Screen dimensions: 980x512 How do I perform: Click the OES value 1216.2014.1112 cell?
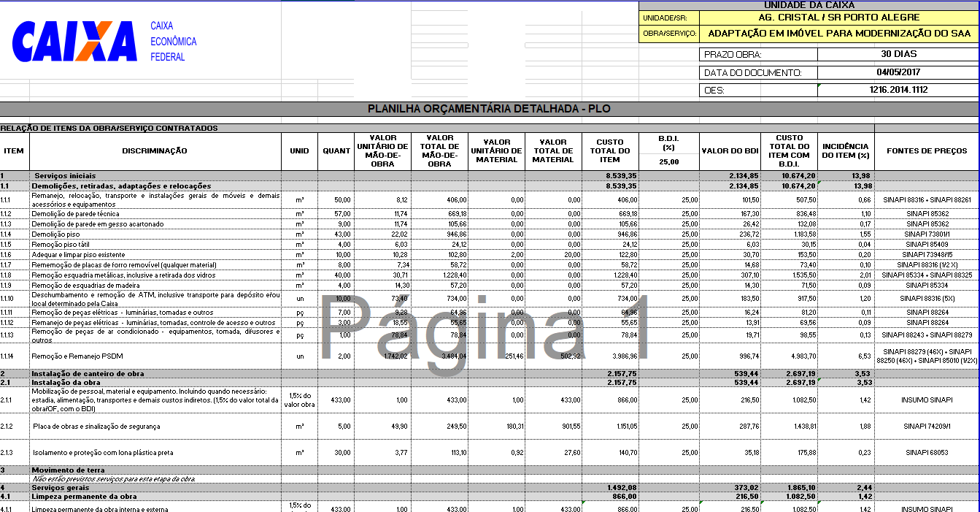click(x=898, y=90)
